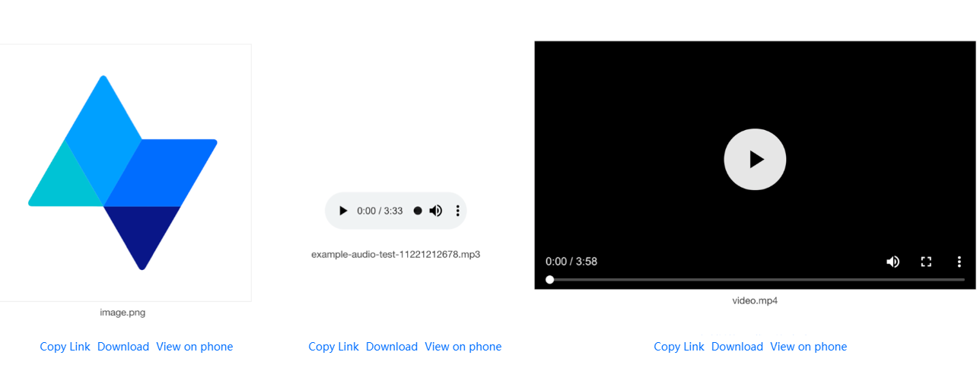Start the video with the large center play button
Viewport: 980px width, 368px height.
(x=755, y=159)
